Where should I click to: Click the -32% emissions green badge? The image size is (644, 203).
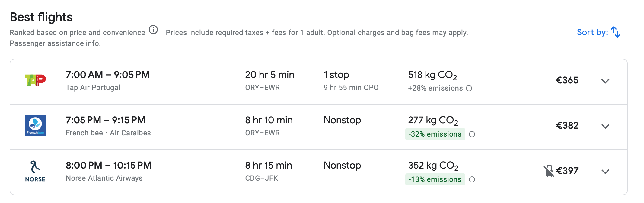click(435, 134)
